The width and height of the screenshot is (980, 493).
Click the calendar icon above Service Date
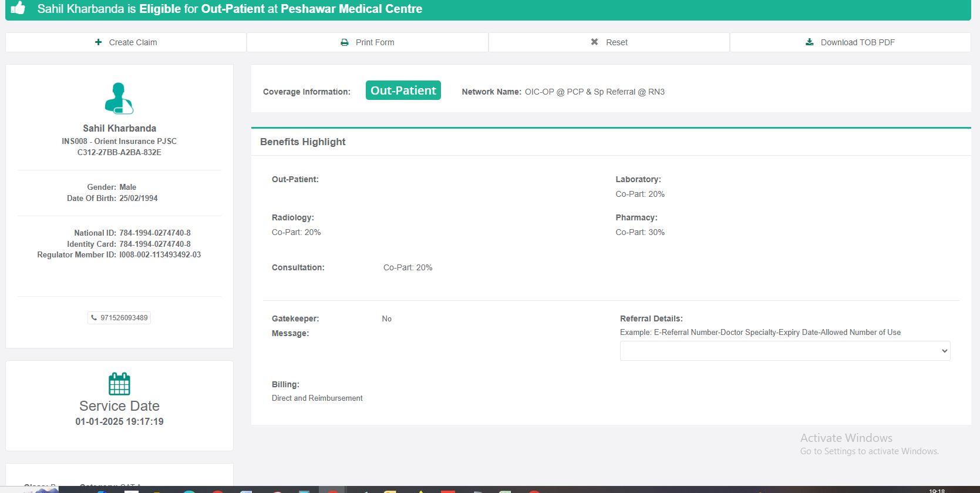click(119, 384)
